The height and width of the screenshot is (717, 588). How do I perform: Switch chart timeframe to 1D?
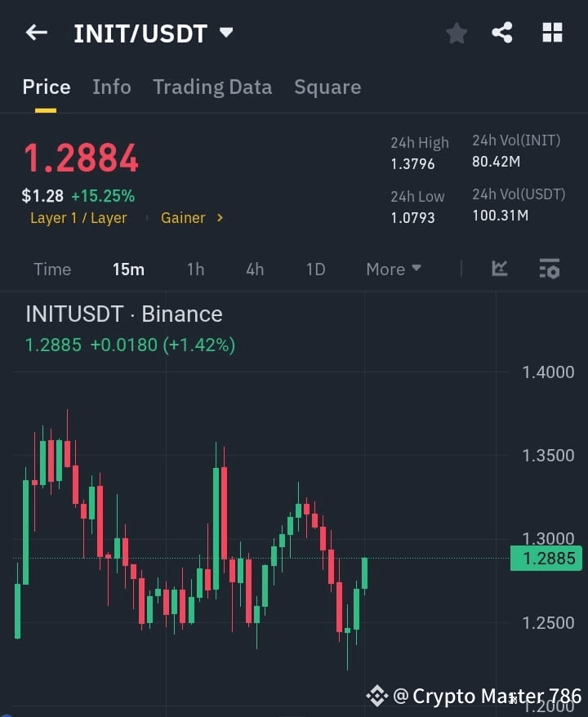[x=315, y=269]
